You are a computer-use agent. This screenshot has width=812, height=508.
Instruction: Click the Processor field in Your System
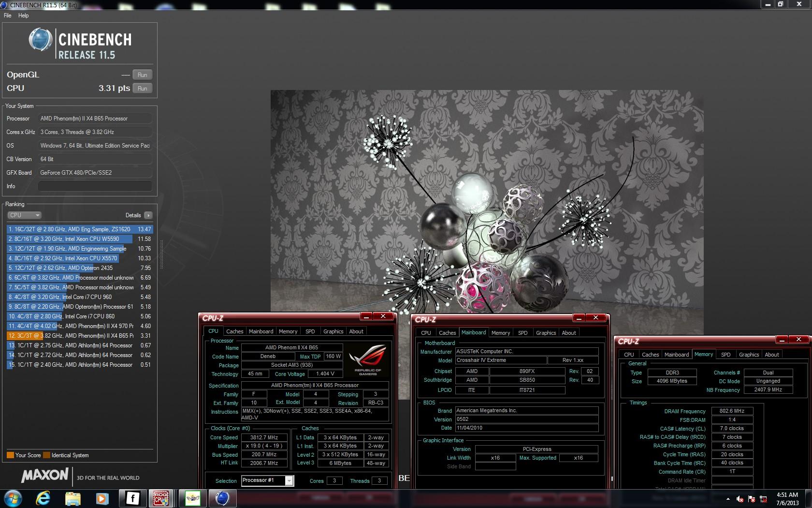(95, 119)
